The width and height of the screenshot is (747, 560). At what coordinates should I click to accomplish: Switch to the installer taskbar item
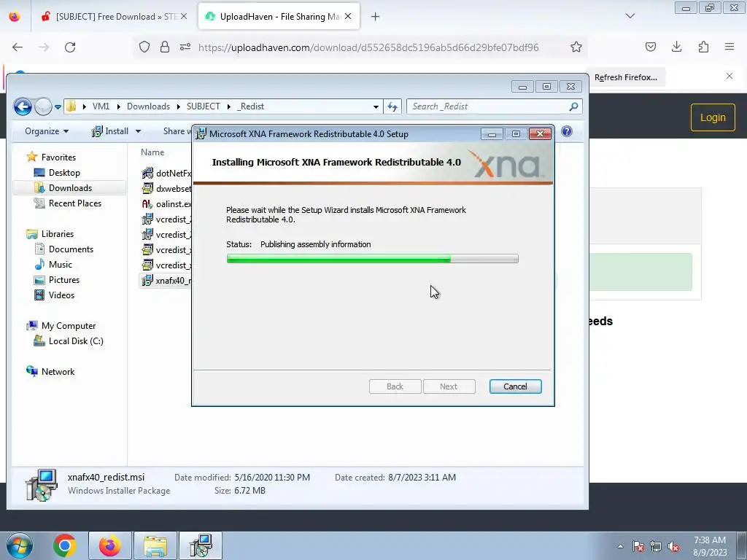[x=201, y=545]
